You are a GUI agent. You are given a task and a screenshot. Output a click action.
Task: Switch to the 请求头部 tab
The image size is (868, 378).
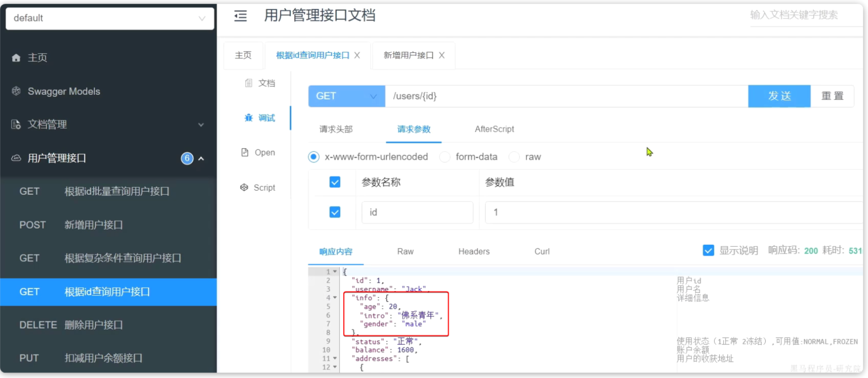pos(336,129)
